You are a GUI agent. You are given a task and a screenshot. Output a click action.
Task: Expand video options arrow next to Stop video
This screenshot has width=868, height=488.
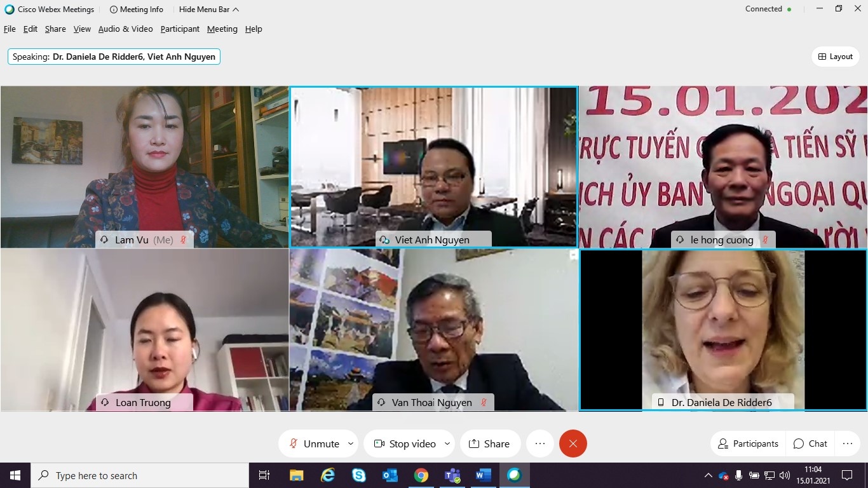(x=447, y=444)
